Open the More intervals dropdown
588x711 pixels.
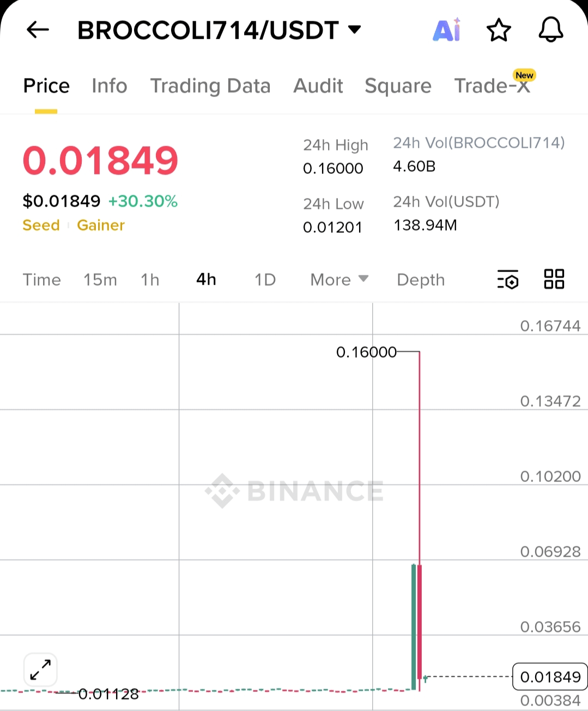[340, 280]
